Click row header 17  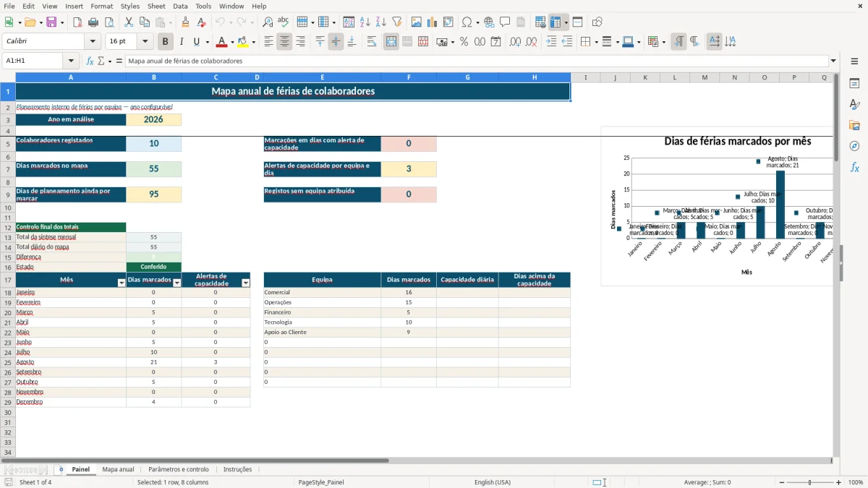tap(8, 280)
